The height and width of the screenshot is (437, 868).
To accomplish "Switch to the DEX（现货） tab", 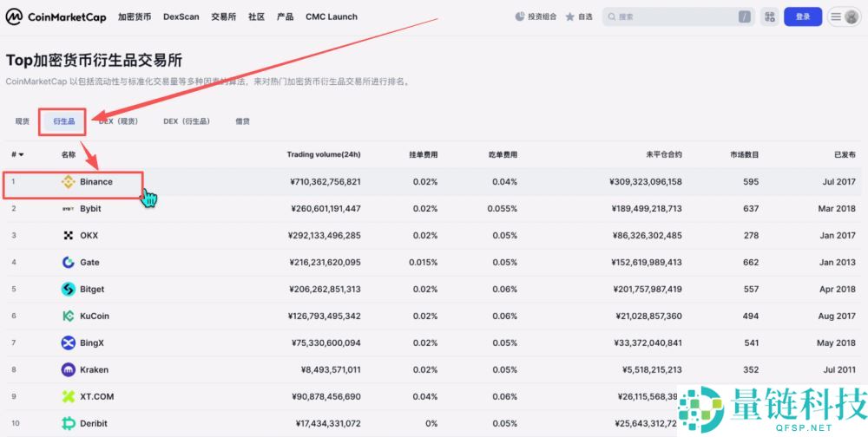I will coord(118,121).
